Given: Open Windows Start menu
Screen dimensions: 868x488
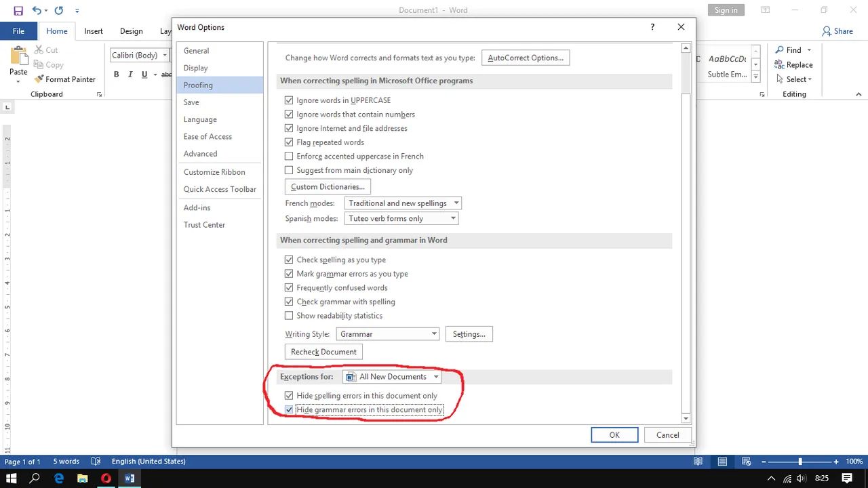Looking at the screenshot, I should point(12,479).
